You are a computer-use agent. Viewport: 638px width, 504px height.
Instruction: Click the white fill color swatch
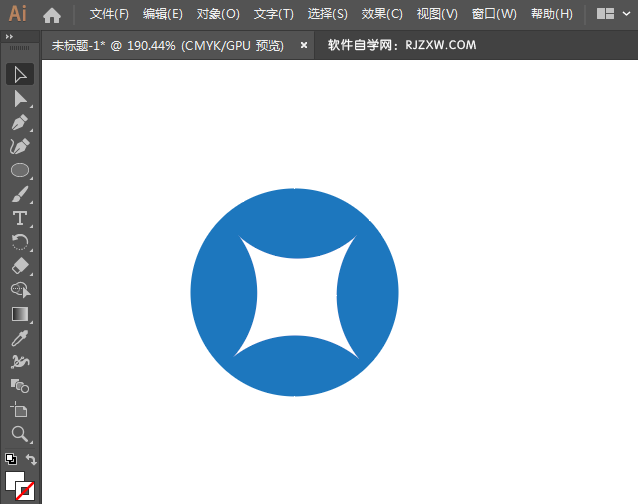point(15,480)
